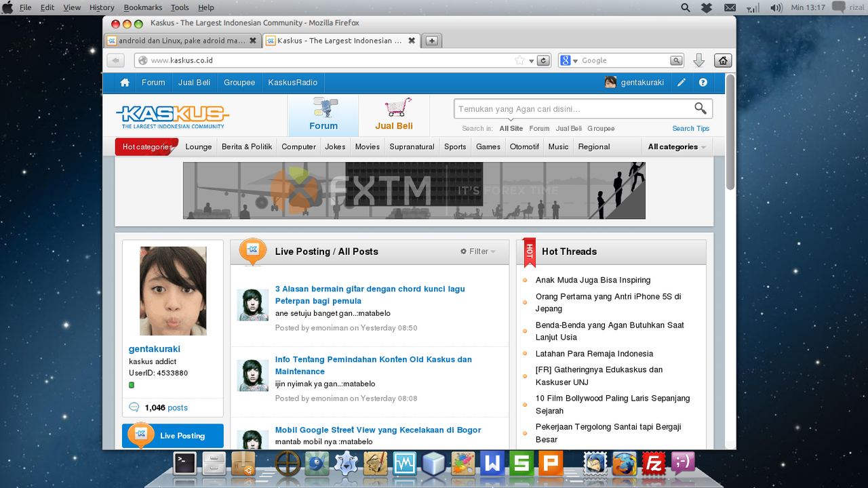This screenshot has height=488, width=868.
Task: Open the 1,046 posts link
Action: [166, 407]
